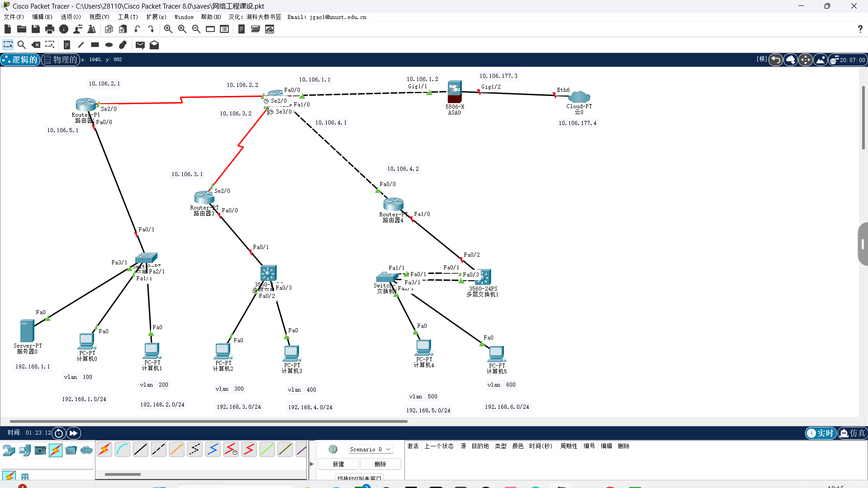Redo the last action
This screenshot has height=488, width=868.
click(x=151, y=29)
